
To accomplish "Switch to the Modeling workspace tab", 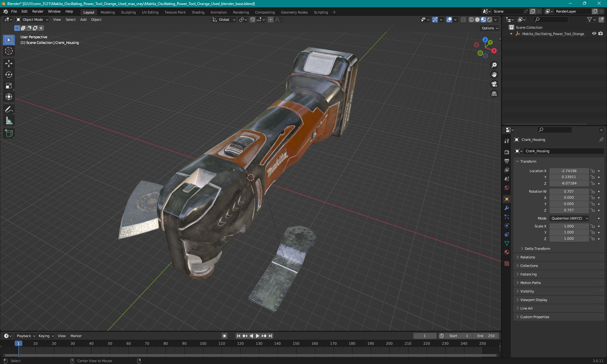I will [107, 12].
